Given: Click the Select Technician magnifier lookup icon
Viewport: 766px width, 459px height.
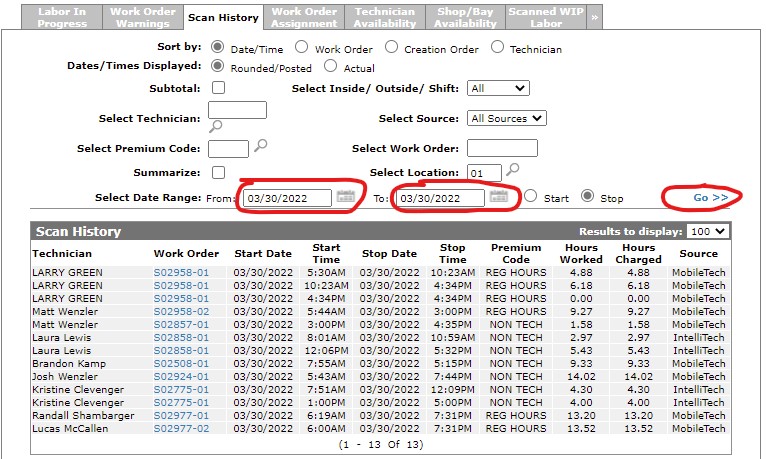Looking at the screenshot, I should (x=215, y=127).
